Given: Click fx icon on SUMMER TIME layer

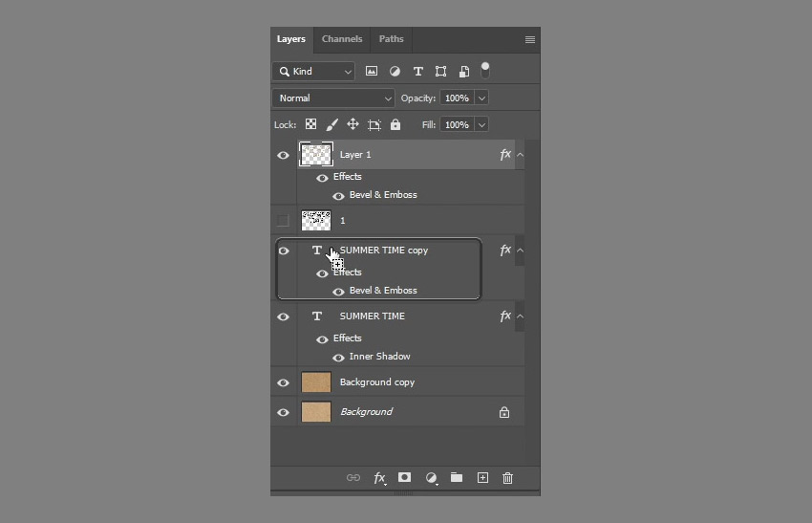Looking at the screenshot, I should coord(505,316).
